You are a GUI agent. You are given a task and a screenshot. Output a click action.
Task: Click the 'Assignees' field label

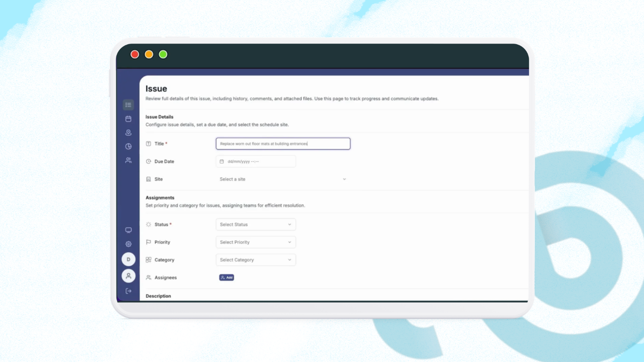pos(165,278)
